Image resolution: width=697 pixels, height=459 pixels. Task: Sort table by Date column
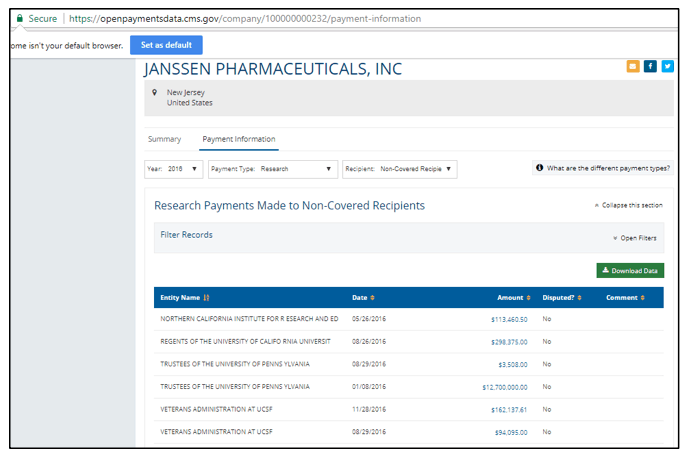[363, 297]
